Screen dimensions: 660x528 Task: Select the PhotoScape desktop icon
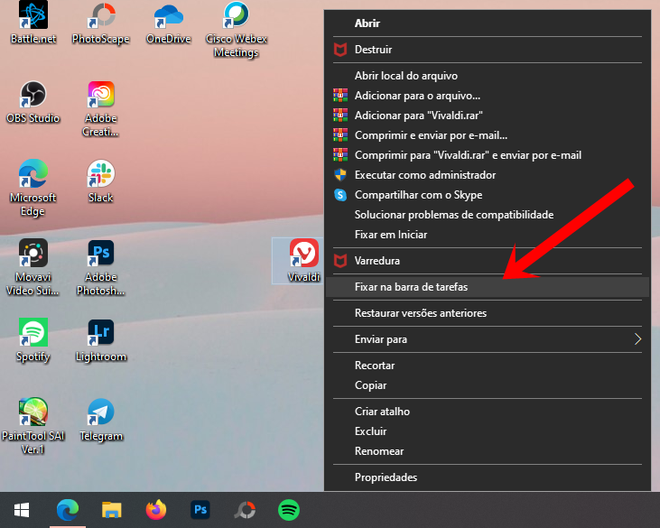pos(101,23)
